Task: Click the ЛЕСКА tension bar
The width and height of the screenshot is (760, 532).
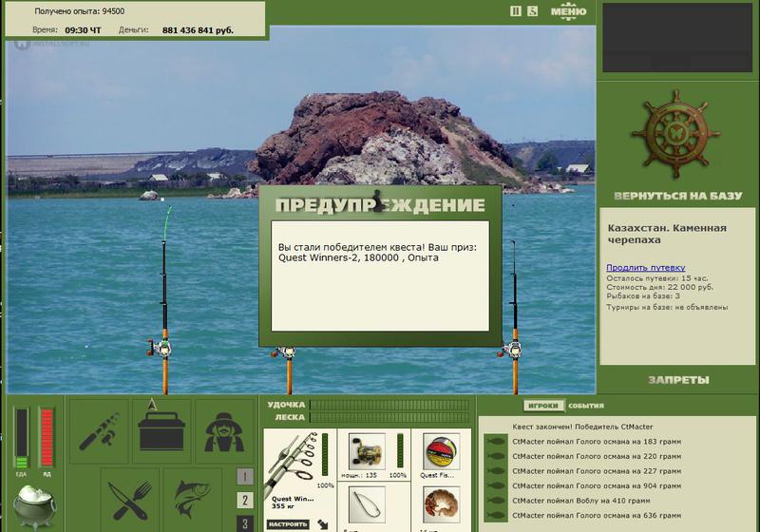Action: tap(389, 417)
